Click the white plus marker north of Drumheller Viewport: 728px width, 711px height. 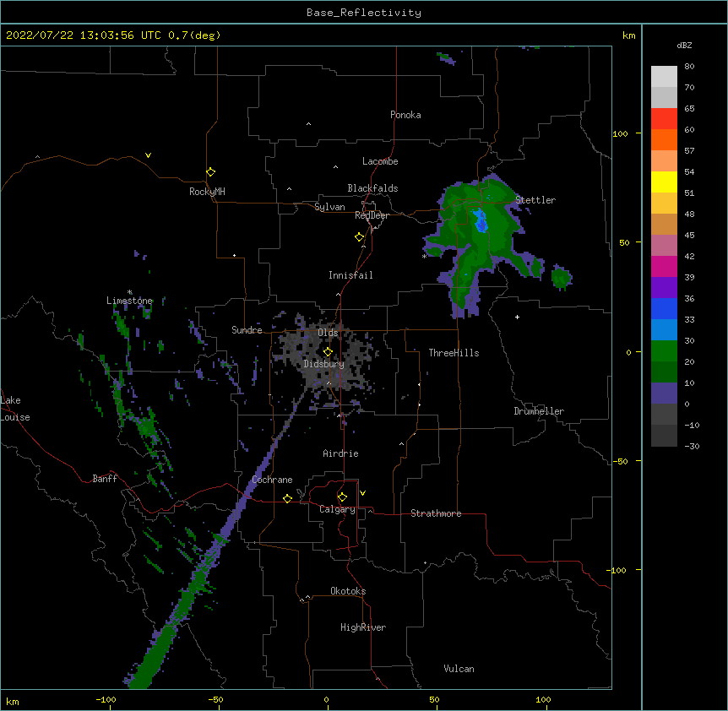[517, 317]
